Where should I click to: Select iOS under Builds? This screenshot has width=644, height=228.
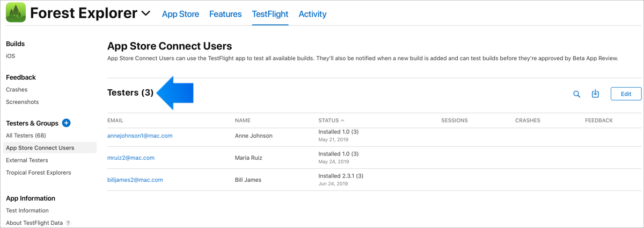(11, 56)
